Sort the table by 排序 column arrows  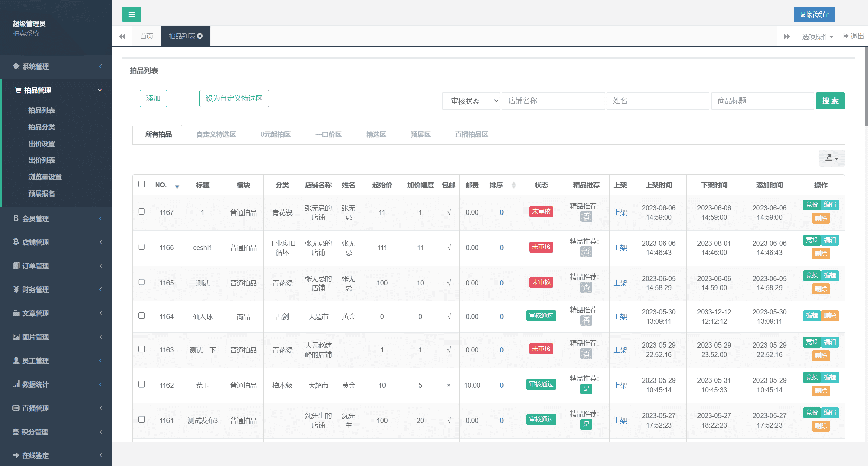coord(514,185)
